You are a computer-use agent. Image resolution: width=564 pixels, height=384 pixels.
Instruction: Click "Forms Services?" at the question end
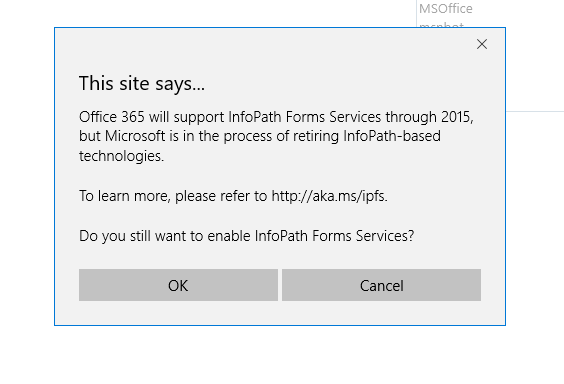[363, 236]
